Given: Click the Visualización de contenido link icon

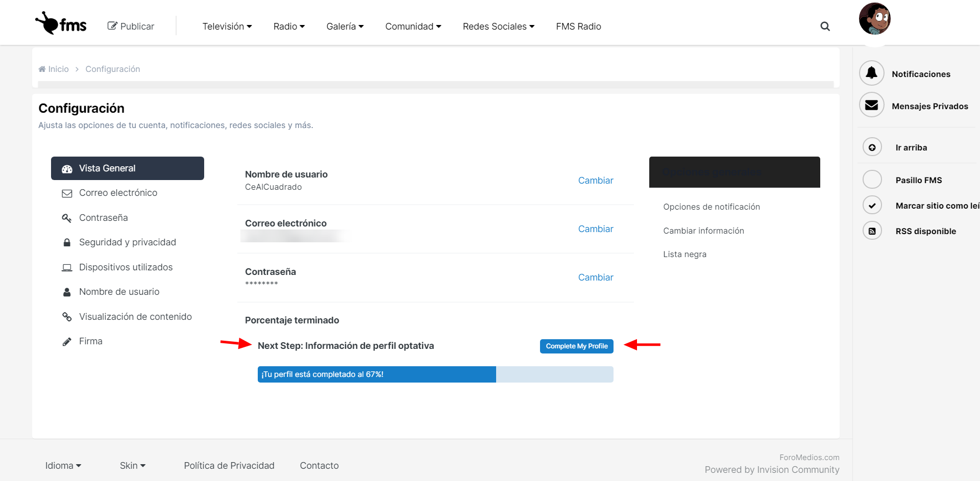Looking at the screenshot, I should [67, 317].
